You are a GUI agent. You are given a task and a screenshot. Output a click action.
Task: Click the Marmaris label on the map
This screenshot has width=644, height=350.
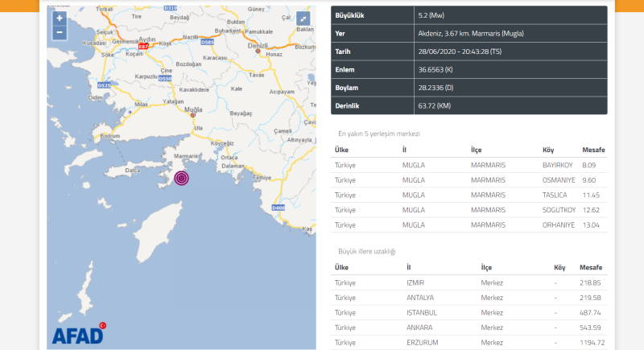[x=185, y=156]
